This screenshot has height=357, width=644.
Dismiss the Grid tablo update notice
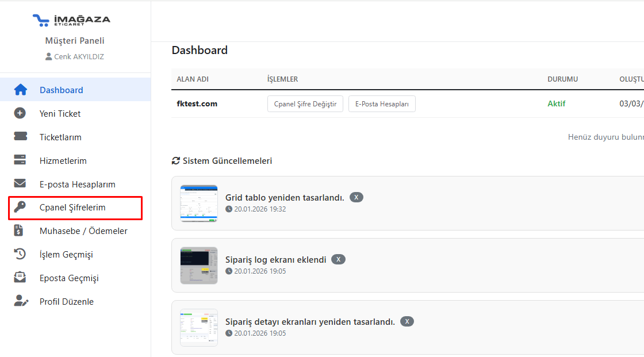coord(356,197)
